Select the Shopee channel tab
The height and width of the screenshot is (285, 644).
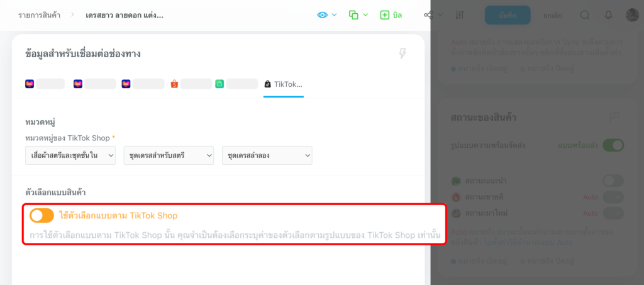click(x=191, y=84)
